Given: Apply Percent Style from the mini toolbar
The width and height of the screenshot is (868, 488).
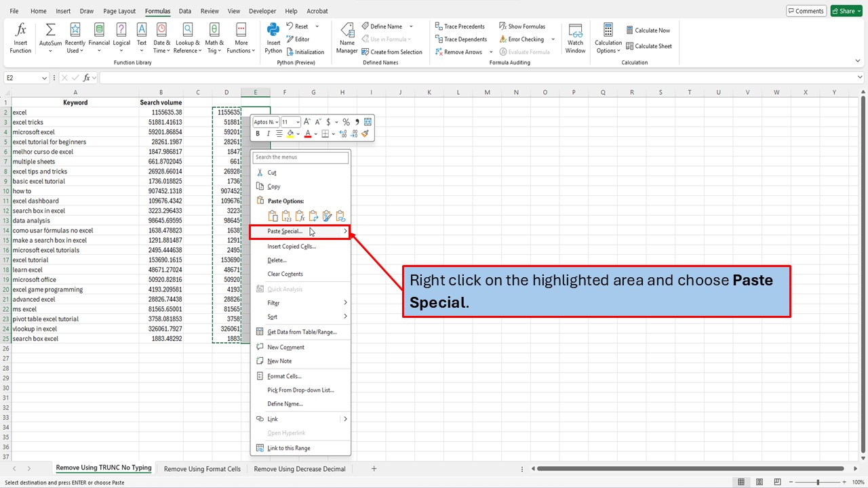Looking at the screenshot, I should point(346,122).
